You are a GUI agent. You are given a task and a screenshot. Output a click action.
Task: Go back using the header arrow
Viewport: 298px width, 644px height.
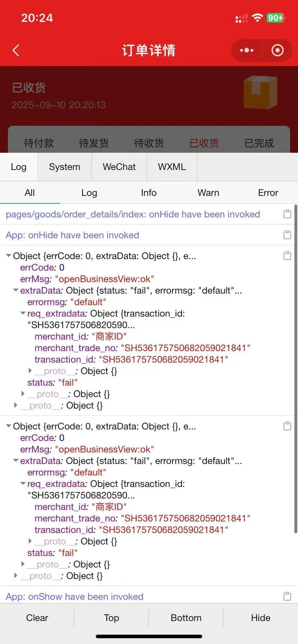[16, 50]
